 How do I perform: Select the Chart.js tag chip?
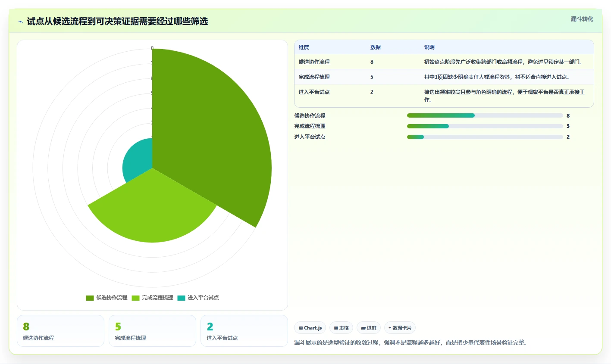coord(310,328)
